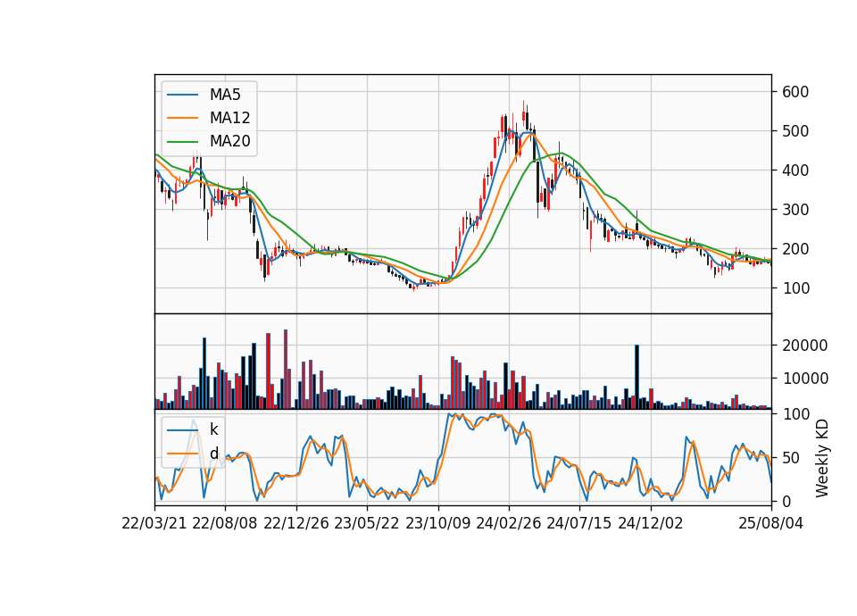
Task: Click the 200 price axis label
Action: click(x=795, y=249)
